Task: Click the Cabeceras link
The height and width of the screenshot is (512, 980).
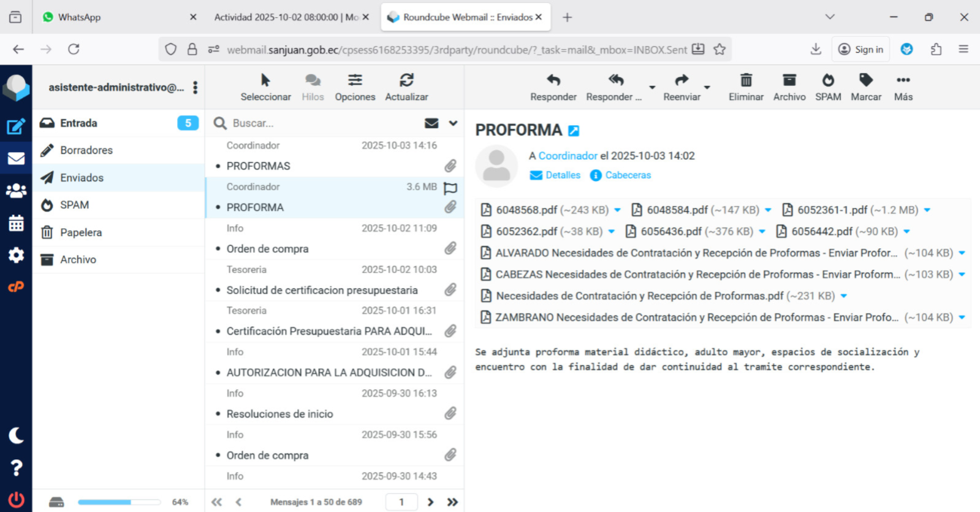Action: pyautogui.click(x=628, y=175)
